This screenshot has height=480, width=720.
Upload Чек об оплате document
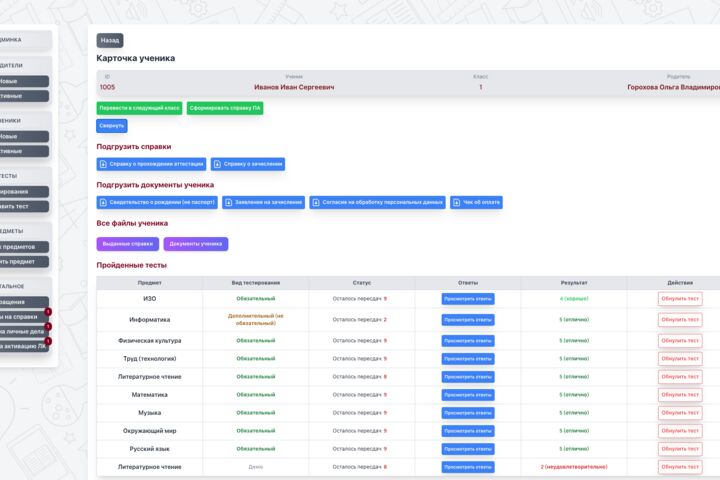click(476, 202)
